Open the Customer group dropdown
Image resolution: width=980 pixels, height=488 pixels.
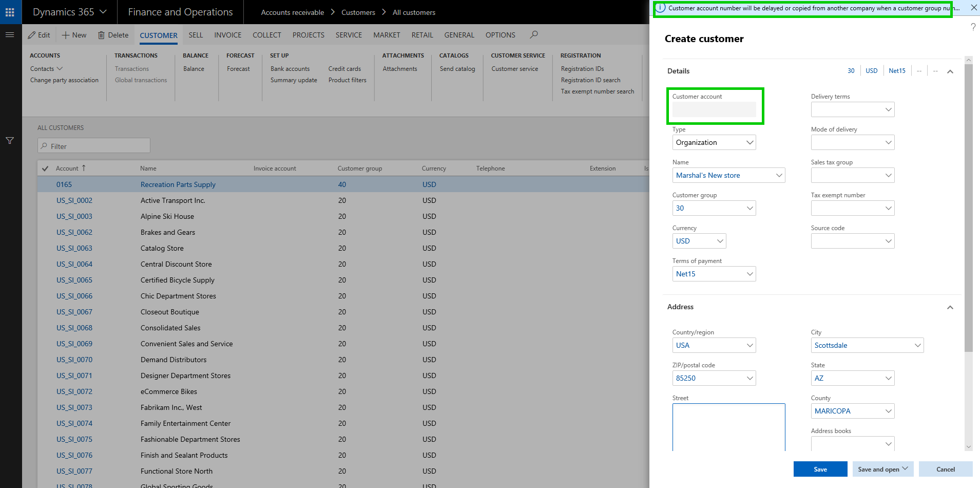click(x=750, y=208)
